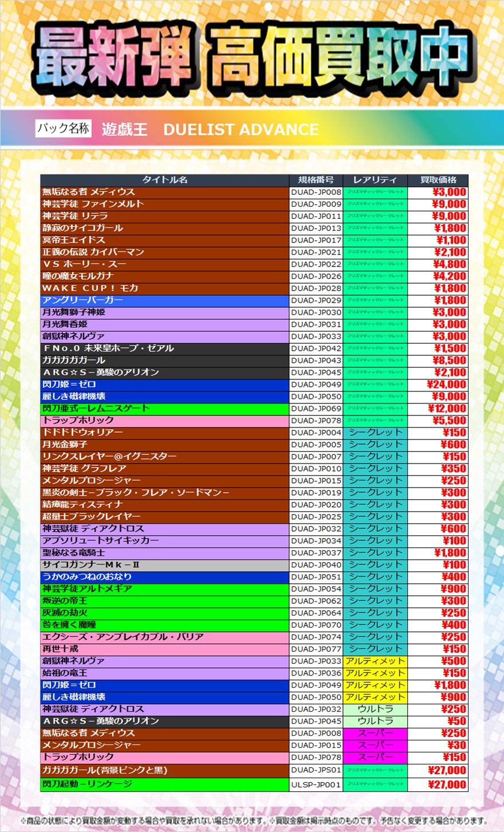Click リンクスレイヤー@イグニスター card name
The width and height of the screenshot is (504, 832).
[109, 457]
